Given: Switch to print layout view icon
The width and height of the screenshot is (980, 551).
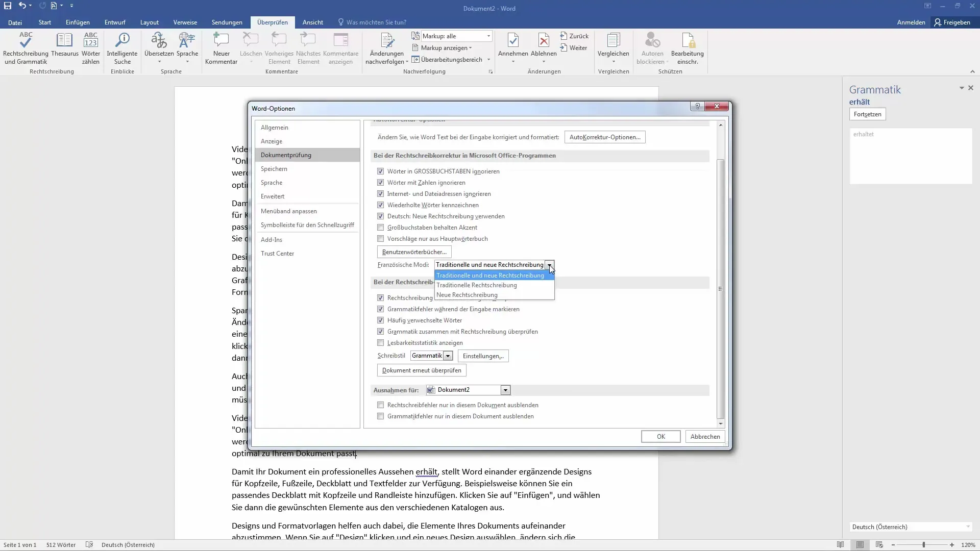Looking at the screenshot, I should coord(860,545).
